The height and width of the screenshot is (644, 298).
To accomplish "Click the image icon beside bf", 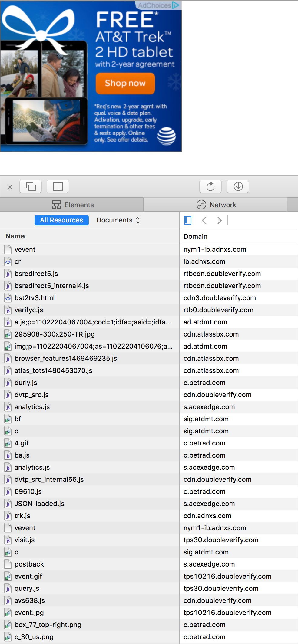I will [x=8, y=419].
